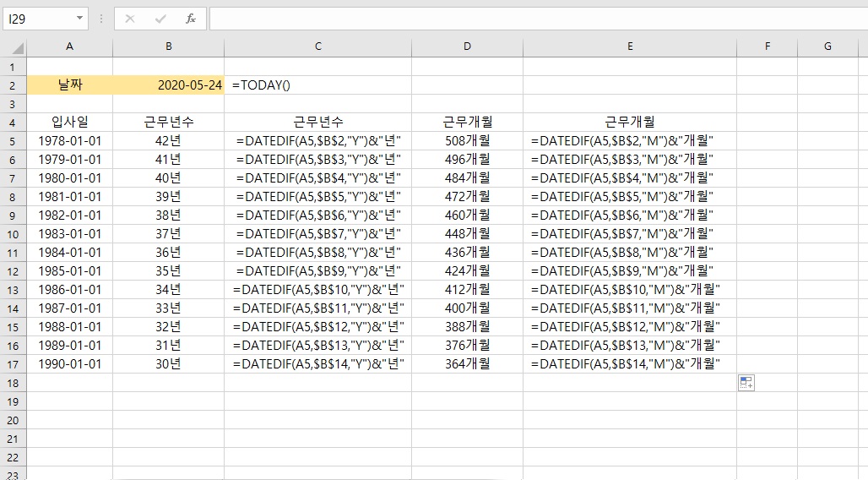Click inside the formula bar input area

pos(538,19)
